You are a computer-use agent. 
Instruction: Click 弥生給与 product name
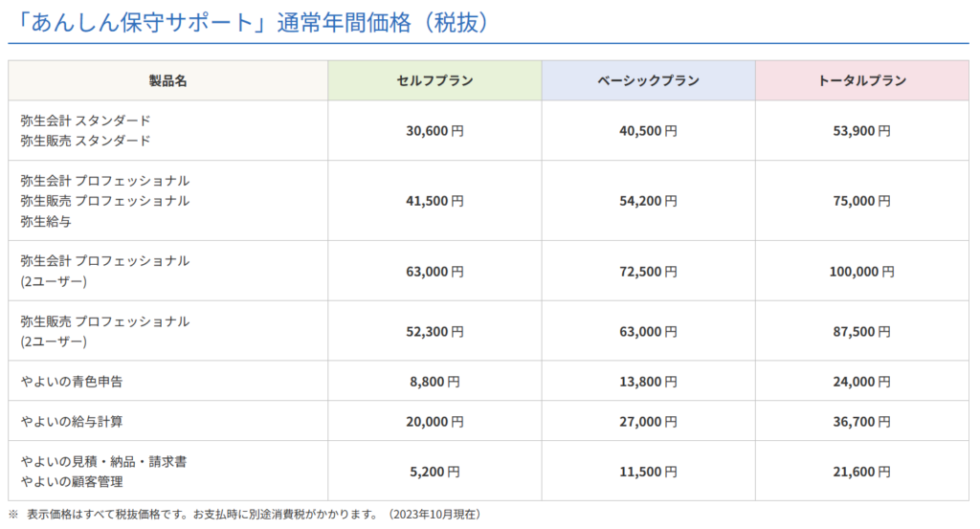pyautogui.click(x=46, y=221)
